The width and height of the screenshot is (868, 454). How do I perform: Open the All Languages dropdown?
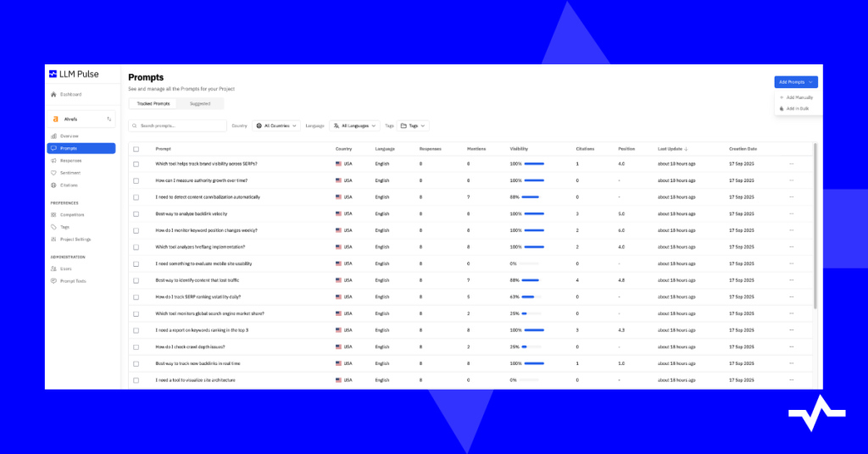tap(354, 125)
